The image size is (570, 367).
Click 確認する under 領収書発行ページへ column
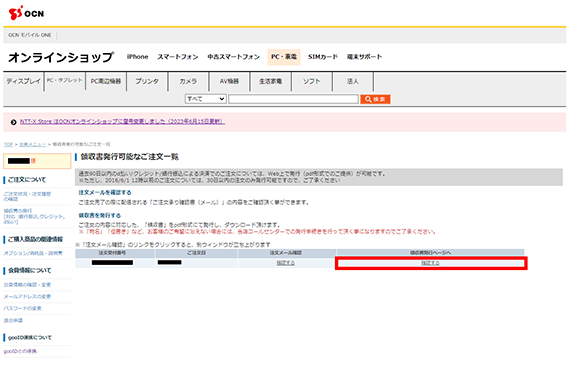click(x=430, y=263)
